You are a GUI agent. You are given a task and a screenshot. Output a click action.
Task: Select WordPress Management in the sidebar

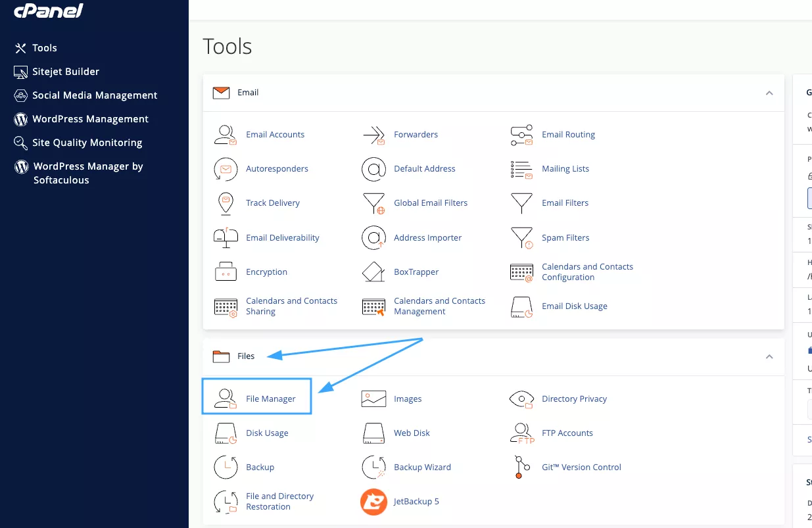(90, 119)
